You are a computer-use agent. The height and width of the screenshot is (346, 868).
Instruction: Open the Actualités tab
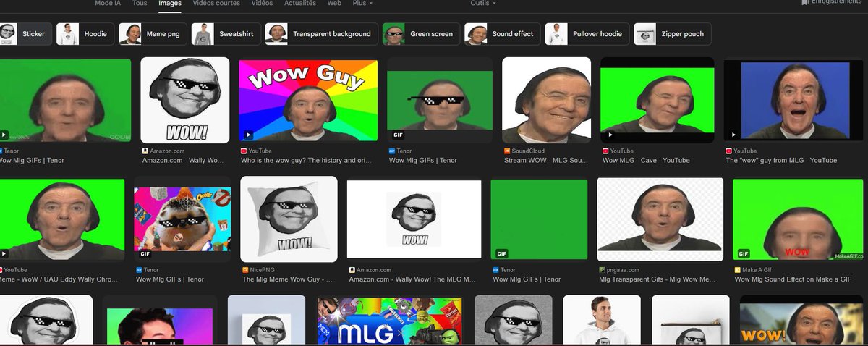(300, 3)
